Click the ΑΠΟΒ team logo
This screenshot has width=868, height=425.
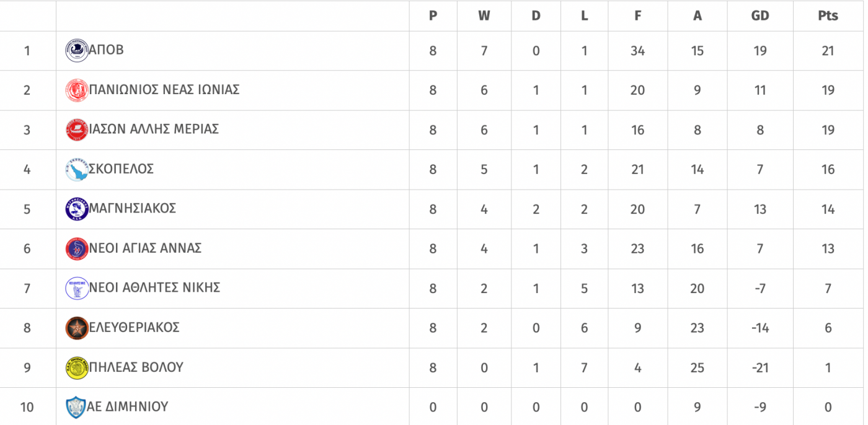point(77,50)
